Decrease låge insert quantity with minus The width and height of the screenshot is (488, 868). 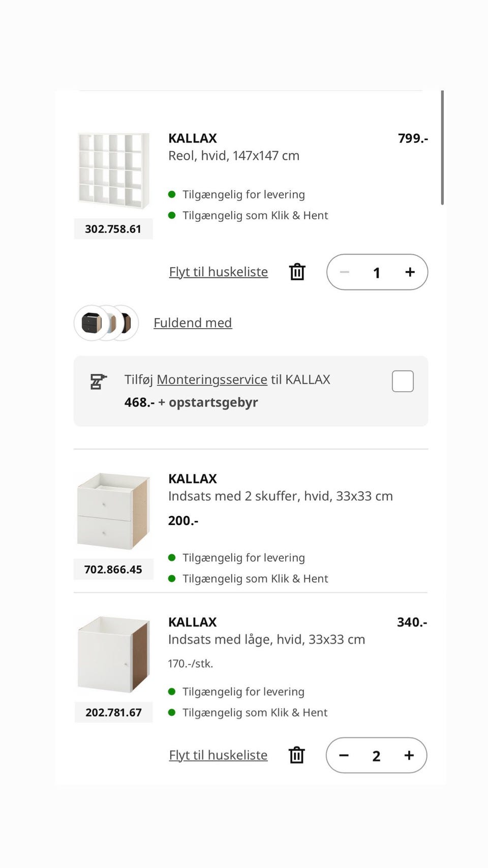(344, 756)
